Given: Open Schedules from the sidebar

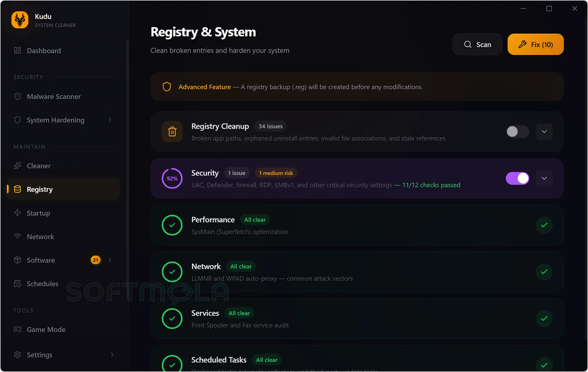Looking at the screenshot, I should [63, 283].
